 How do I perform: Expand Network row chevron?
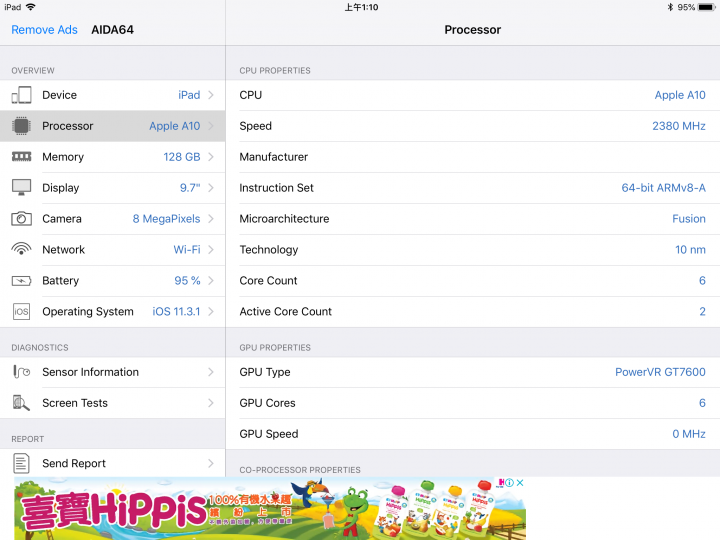click(211, 249)
